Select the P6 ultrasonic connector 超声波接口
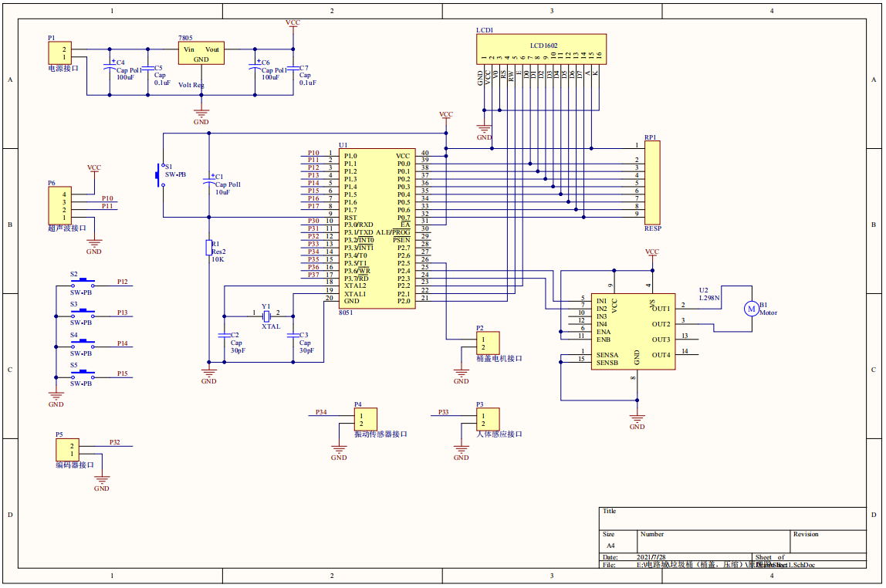This screenshot has height=588, width=886. point(59,205)
